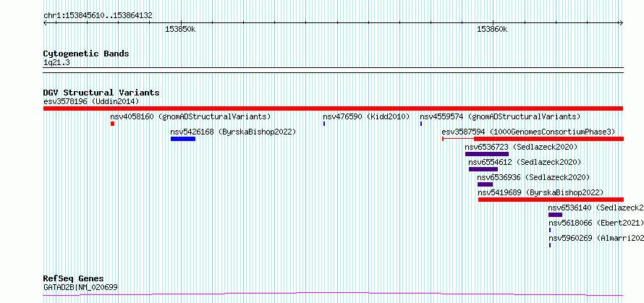
Task: Click the chr1:153845610..153864132 coordinate label
Action: click(98, 16)
